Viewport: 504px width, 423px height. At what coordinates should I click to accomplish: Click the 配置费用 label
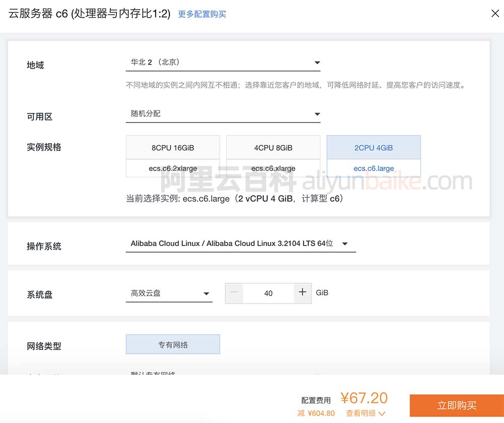tap(316, 400)
